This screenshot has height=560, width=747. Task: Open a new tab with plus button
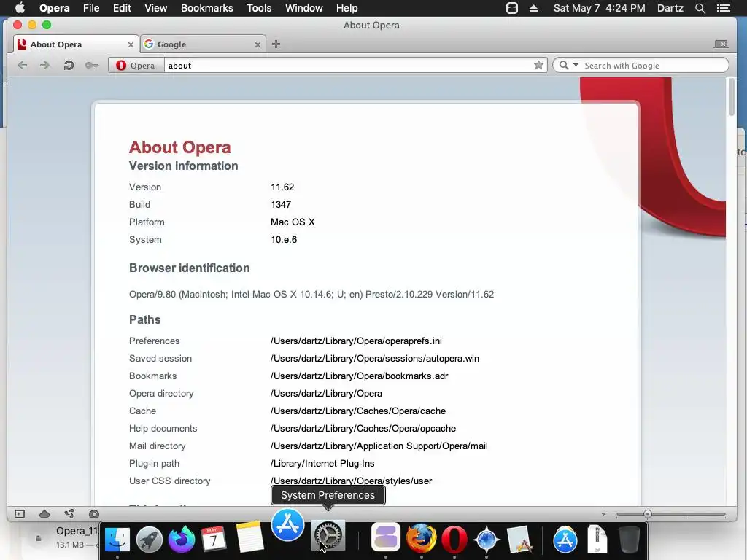tap(276, 44)
